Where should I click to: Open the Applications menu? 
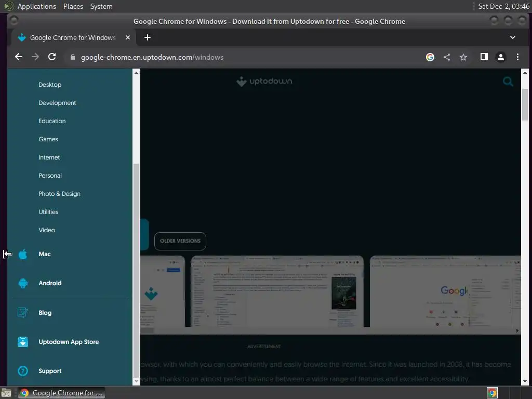click(37, 6)
